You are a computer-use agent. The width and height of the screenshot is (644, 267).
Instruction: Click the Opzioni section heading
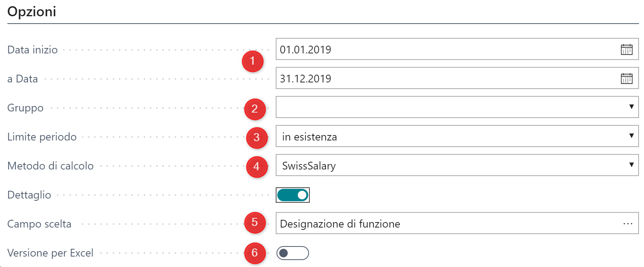[x=32, y=12]
